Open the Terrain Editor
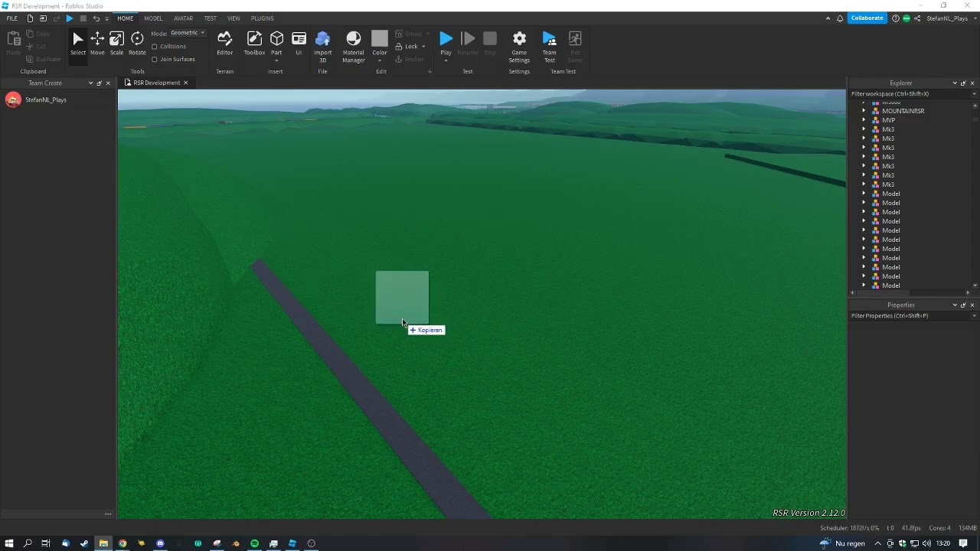Image resolution: width=980 pixels, height=551 pixels. (224, 44)
